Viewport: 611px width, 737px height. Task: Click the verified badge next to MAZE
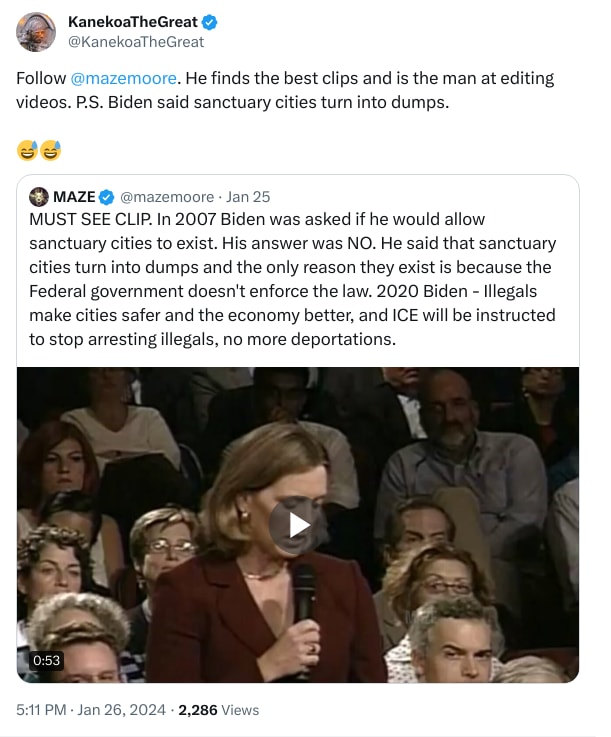coord(107,197)
